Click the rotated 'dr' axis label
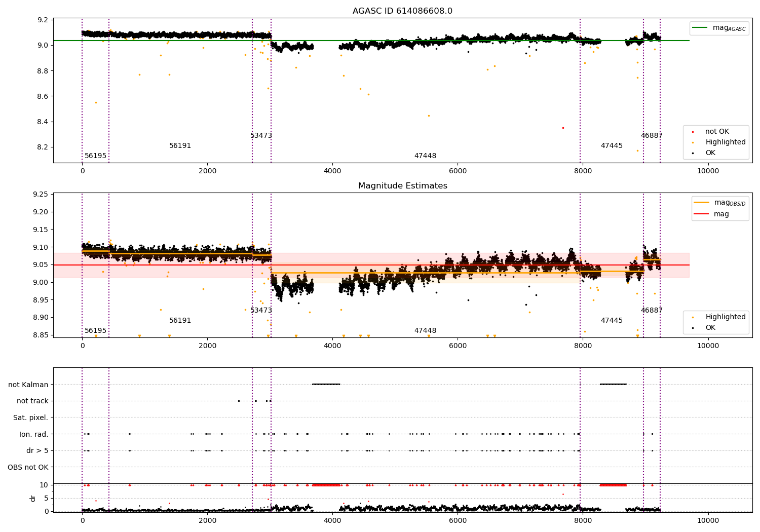 point(33,498)
